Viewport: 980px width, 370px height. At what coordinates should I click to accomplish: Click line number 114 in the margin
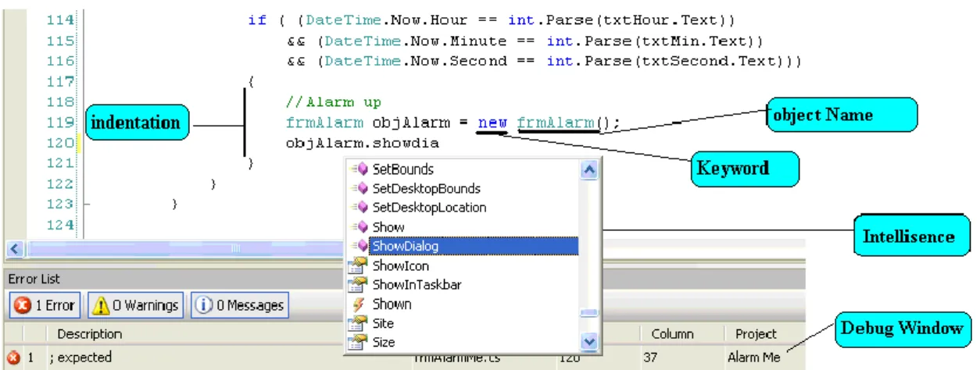pos(60,20)
